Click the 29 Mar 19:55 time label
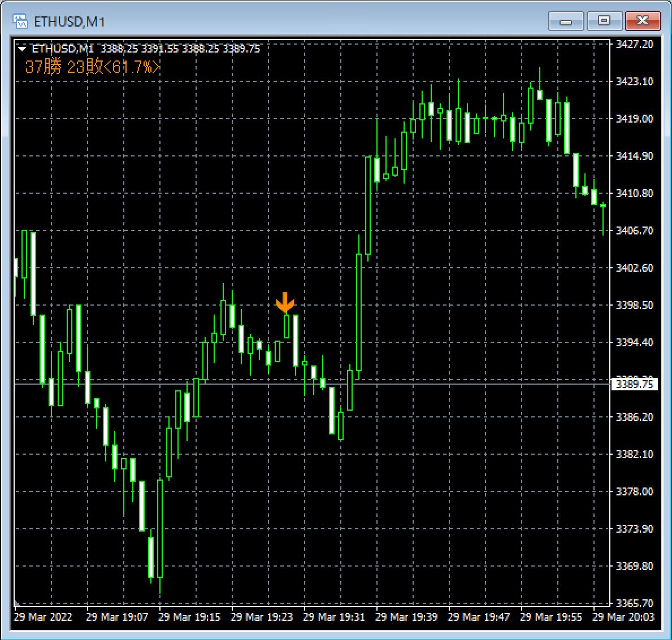This screenshot has height=640, width=672. pos(551,617)
